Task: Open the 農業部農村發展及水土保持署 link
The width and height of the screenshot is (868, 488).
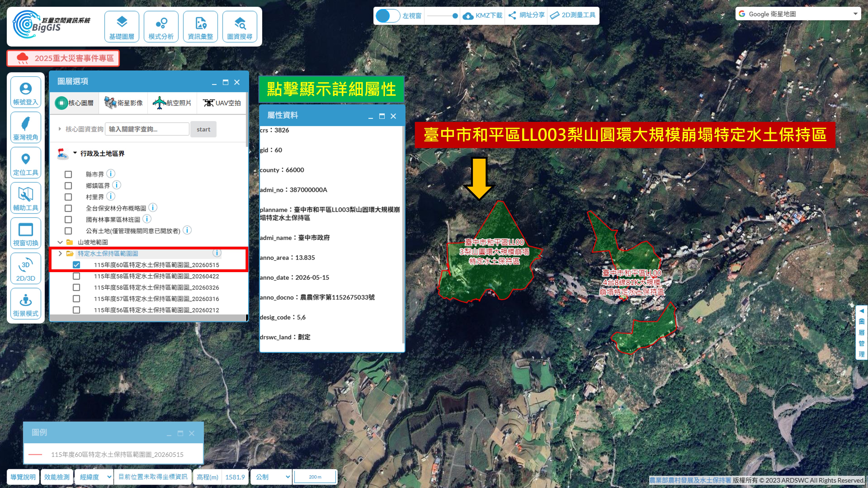Action: (x=690, y=480)
